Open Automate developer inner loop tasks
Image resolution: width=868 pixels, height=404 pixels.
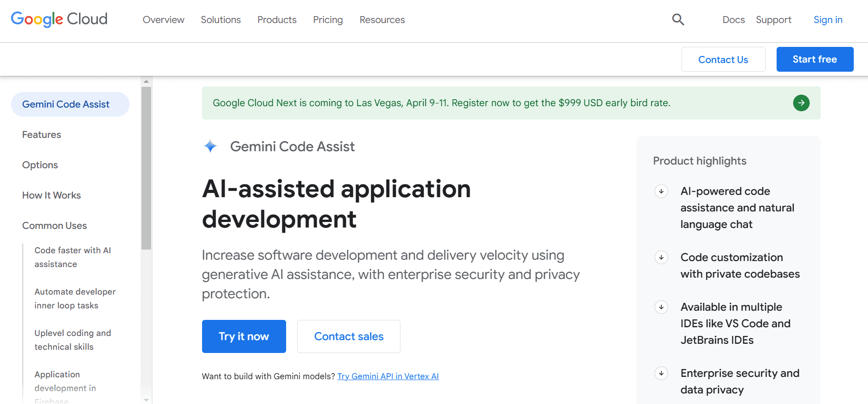pos(75,299)
